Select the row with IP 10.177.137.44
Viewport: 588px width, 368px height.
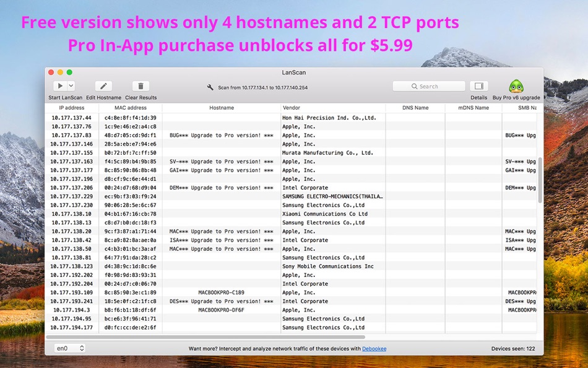[x=291, y=118]
